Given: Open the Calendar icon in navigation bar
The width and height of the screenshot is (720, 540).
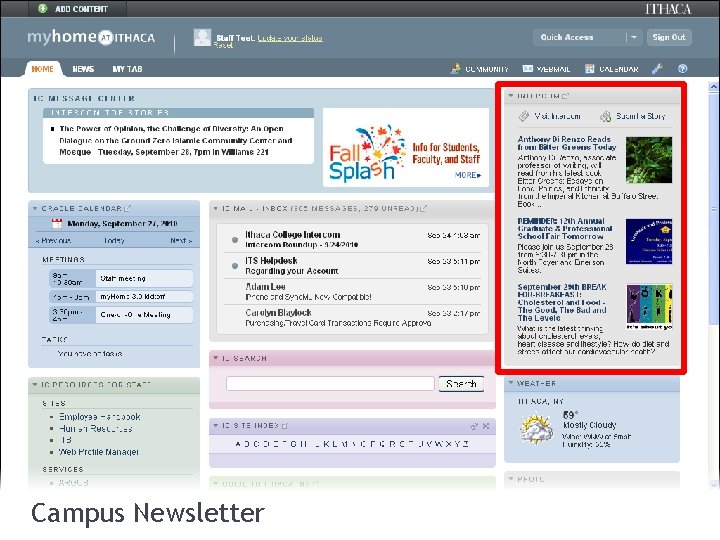Looking at the screenshot, I should (590, 69).
